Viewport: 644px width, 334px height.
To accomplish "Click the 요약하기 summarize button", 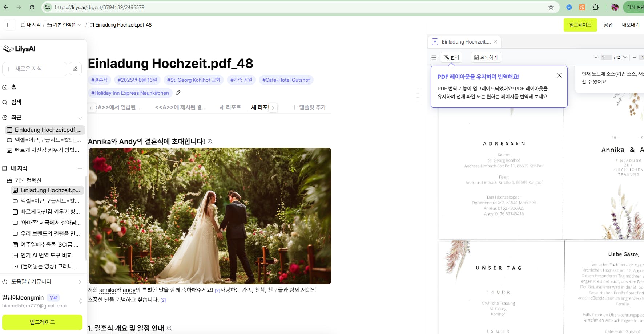I will click(x=486, y=57).
